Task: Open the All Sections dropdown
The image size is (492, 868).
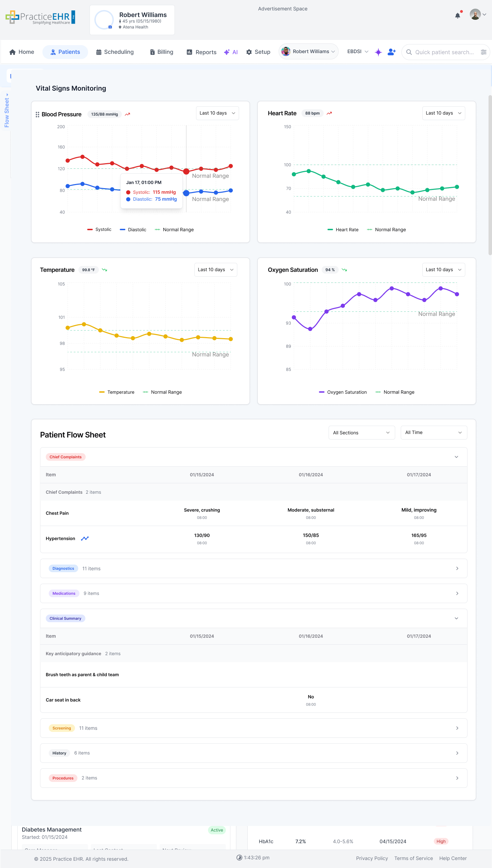Action: coord(361,433)
